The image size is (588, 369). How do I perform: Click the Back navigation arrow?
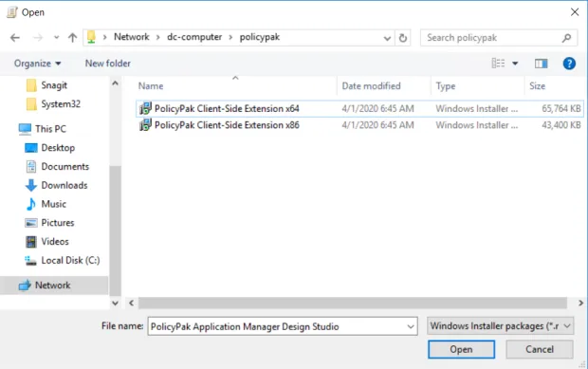point(15,38)
